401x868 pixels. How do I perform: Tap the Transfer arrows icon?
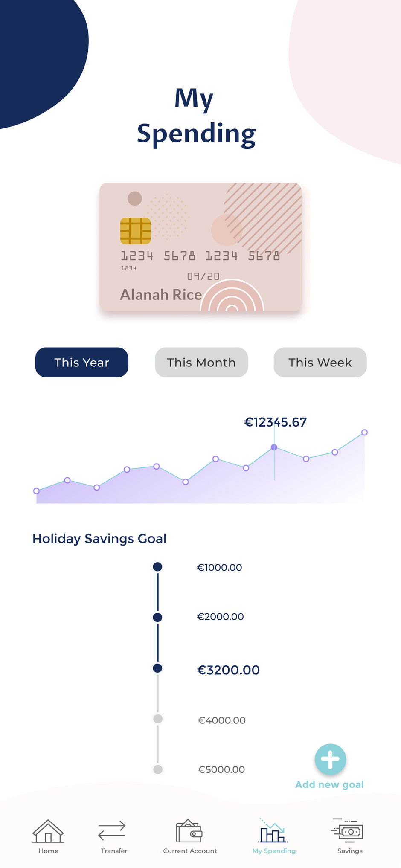click(x=112, y=832)
